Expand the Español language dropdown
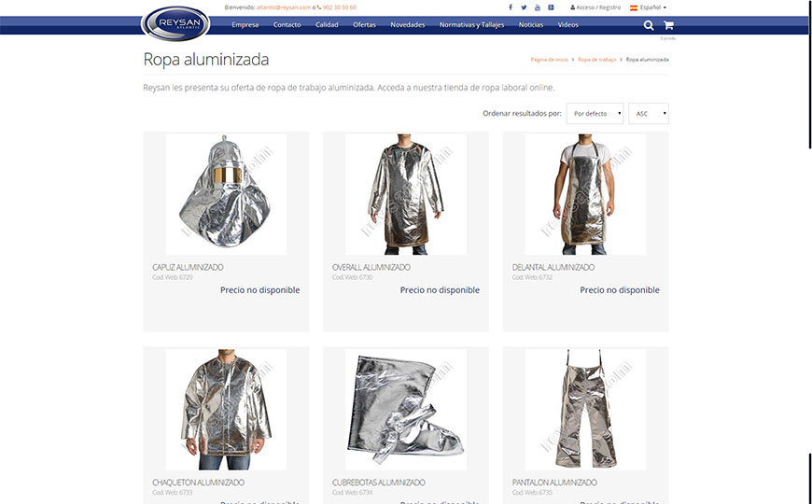Image resolution: width=812 pixels, height=504 pixels. 653,7
